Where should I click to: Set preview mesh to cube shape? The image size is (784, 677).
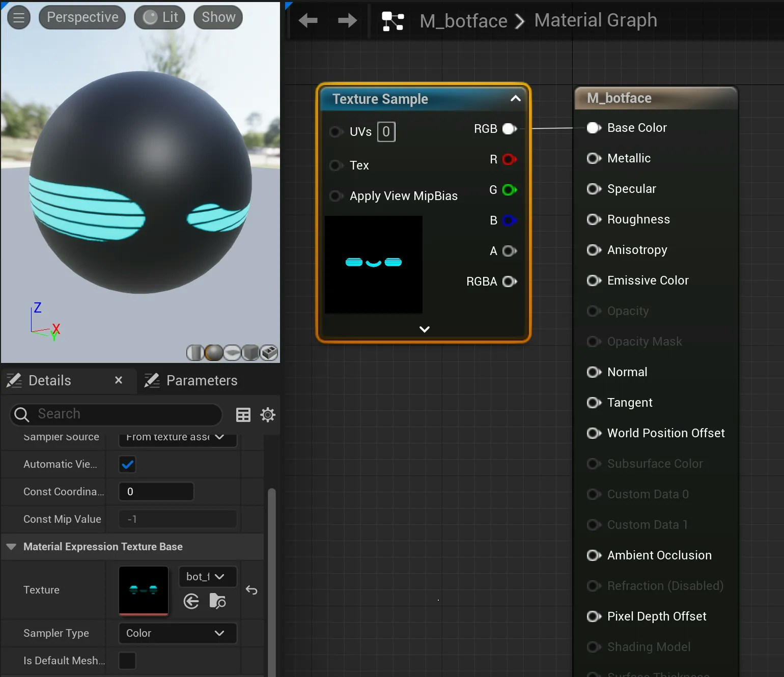(x=250, y=353)
